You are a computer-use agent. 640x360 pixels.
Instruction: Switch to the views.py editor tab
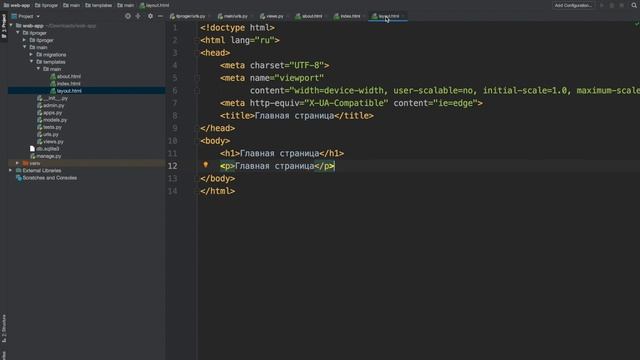tap(271, 16)
